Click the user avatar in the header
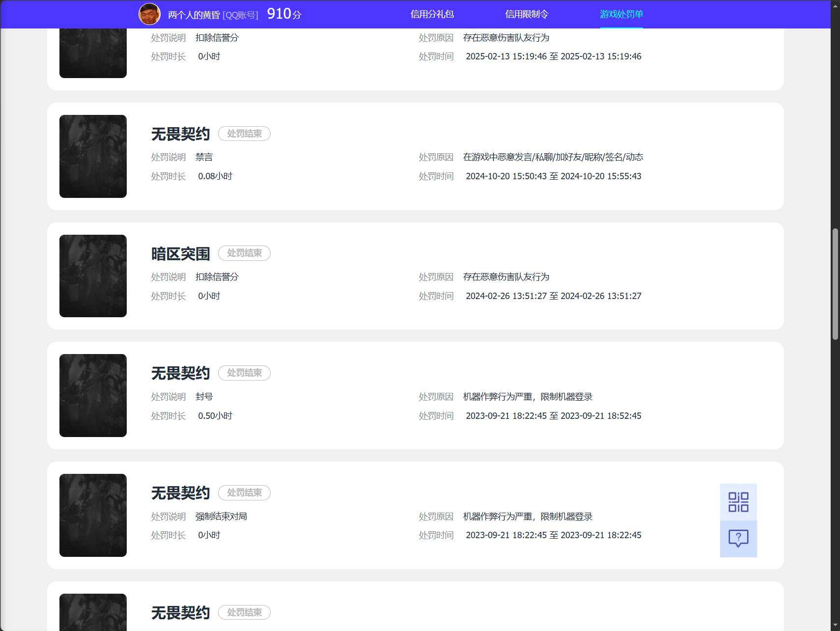This screenshot has height=631, width=840. [x=149, y=14]
